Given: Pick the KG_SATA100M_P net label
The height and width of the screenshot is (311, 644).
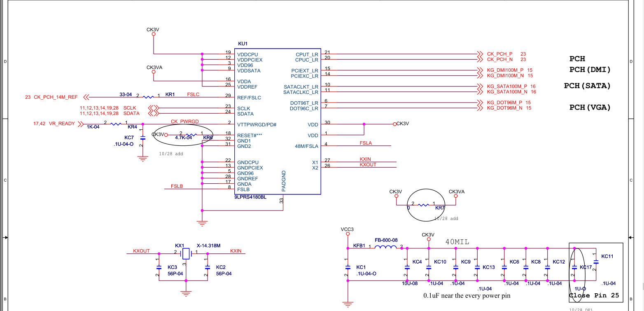Looking at the screenshot, I should (x=507, y=86).
